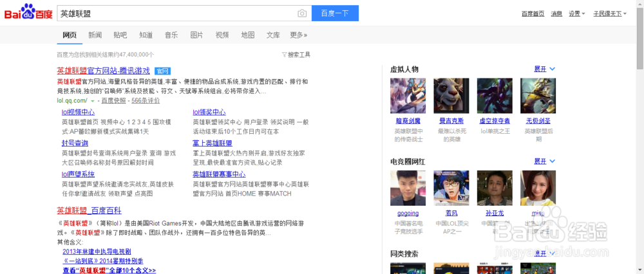Open the 贴吧 tab

[120, 35]
